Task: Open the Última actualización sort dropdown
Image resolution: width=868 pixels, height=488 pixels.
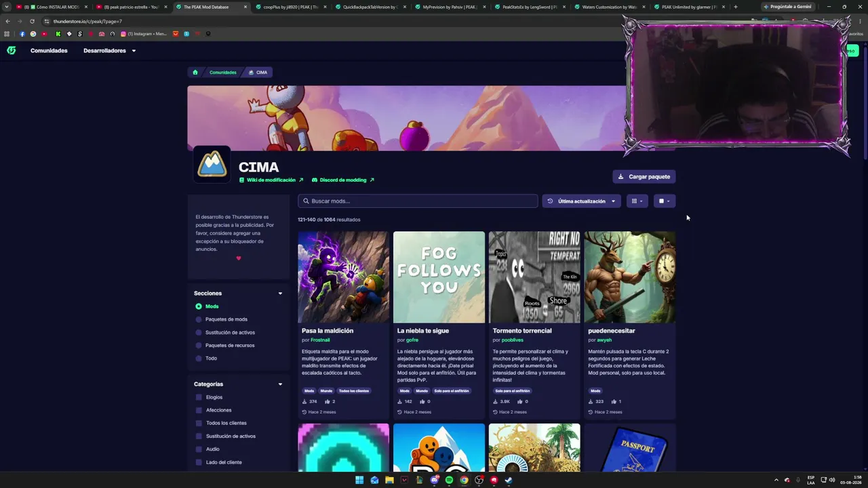Action: tap(581, 201)
